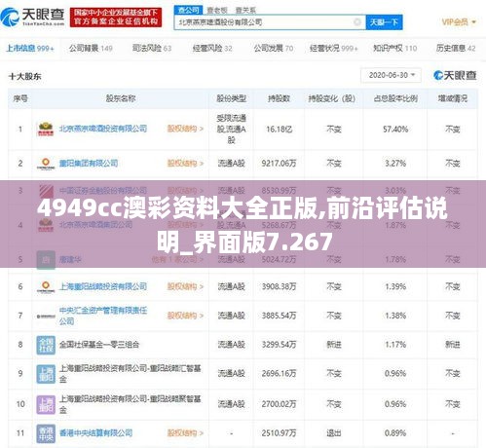
Task: Select the 经营风险 32 tab
Action: pyautogui.click(x=212, y=49)
